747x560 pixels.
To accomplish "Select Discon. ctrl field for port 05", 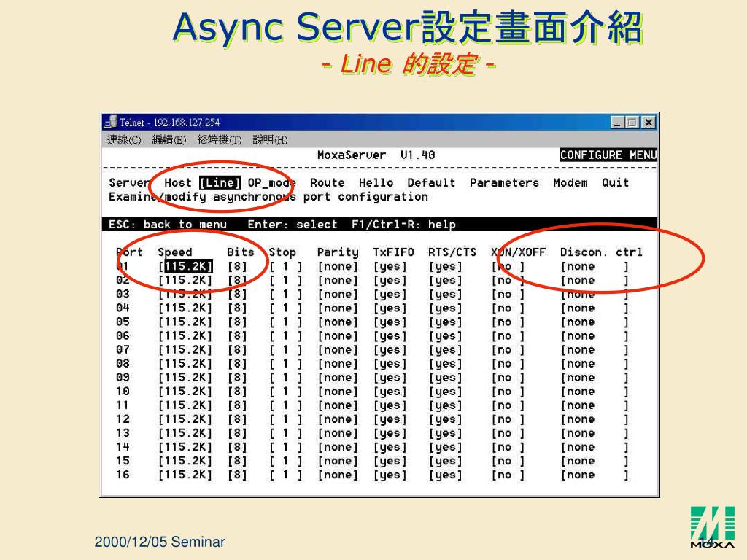I will (x=595, y=322).
